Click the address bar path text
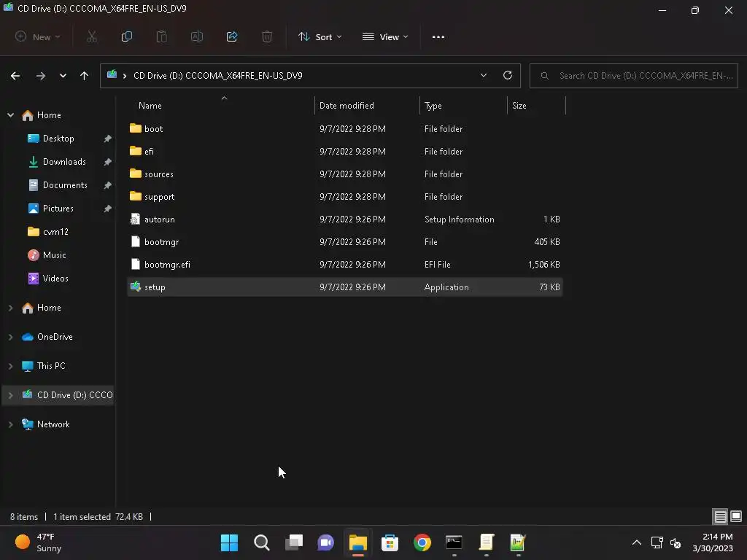This screenshot has height=560, width=747. coord(217,76)
